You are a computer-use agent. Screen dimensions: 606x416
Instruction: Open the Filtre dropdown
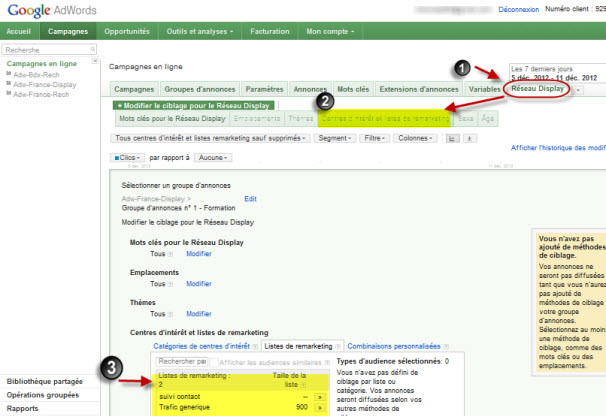click(374, 138)
